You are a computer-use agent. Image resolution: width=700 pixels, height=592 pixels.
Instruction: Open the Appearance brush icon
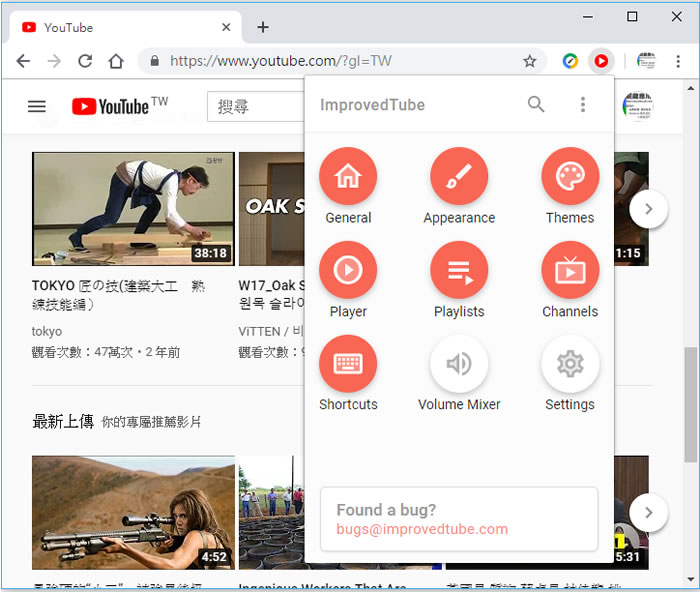click(x=459, y=177)
